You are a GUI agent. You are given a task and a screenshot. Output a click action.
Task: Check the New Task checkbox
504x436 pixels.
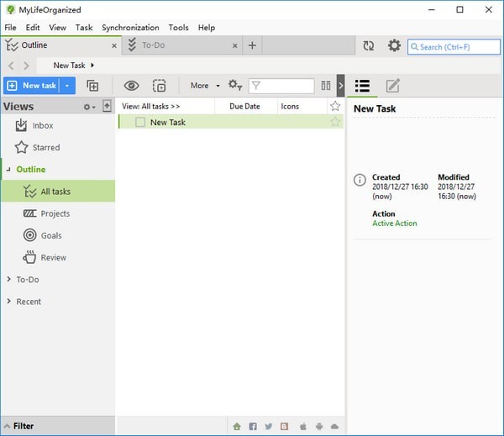click(x=140, y=123)
